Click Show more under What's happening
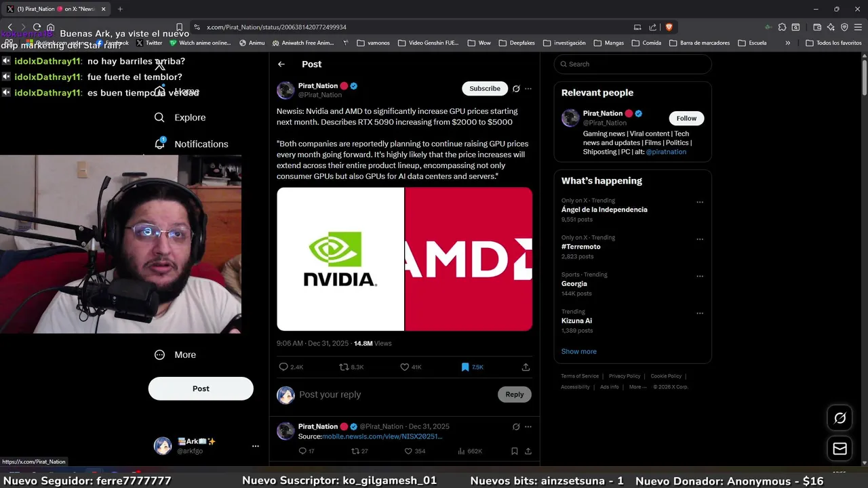 coord(579,352)
